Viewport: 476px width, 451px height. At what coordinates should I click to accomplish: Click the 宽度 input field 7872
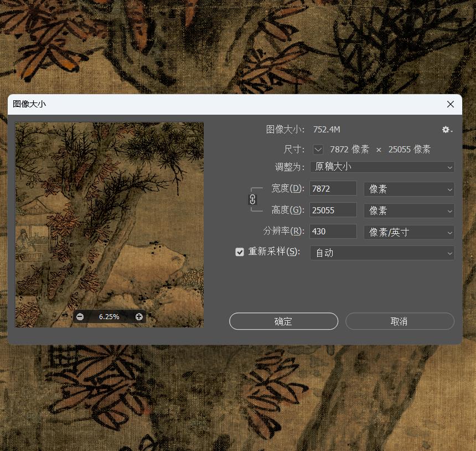click(x=333, y=188)
